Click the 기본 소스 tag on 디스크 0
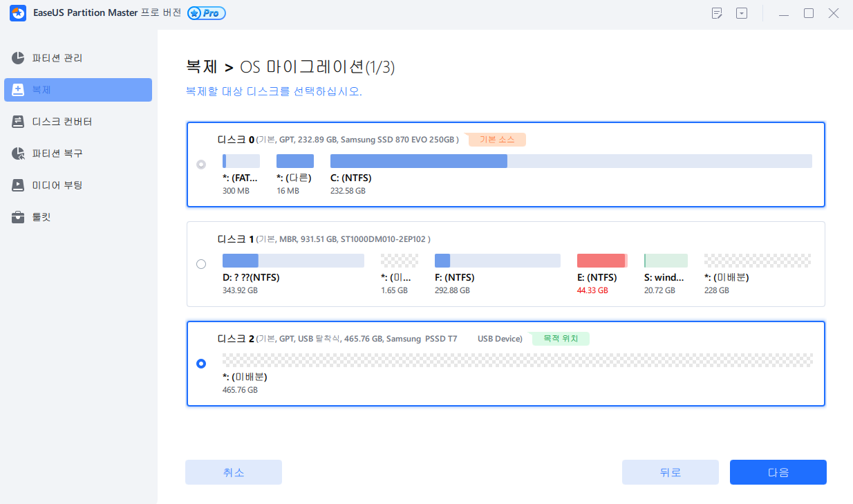853x504 pixels. (497, 140)
